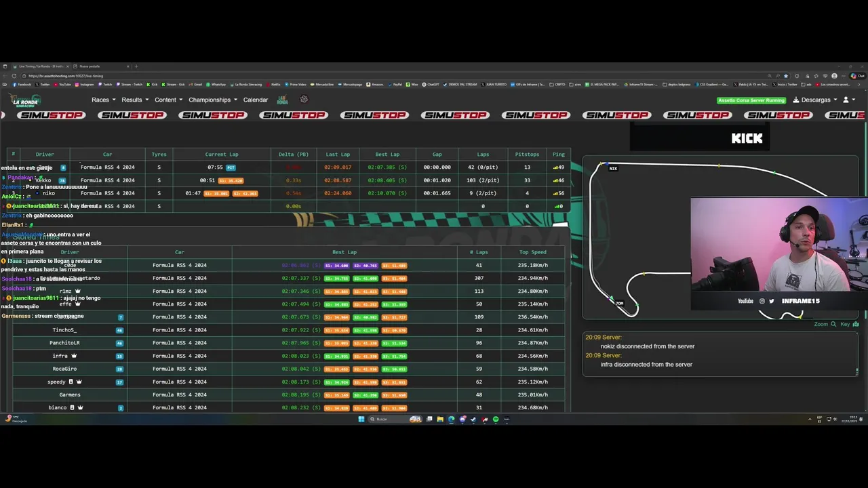Sort by the Current Lap column header
This screenshot has height=488, width=868.
pos(222,155)
